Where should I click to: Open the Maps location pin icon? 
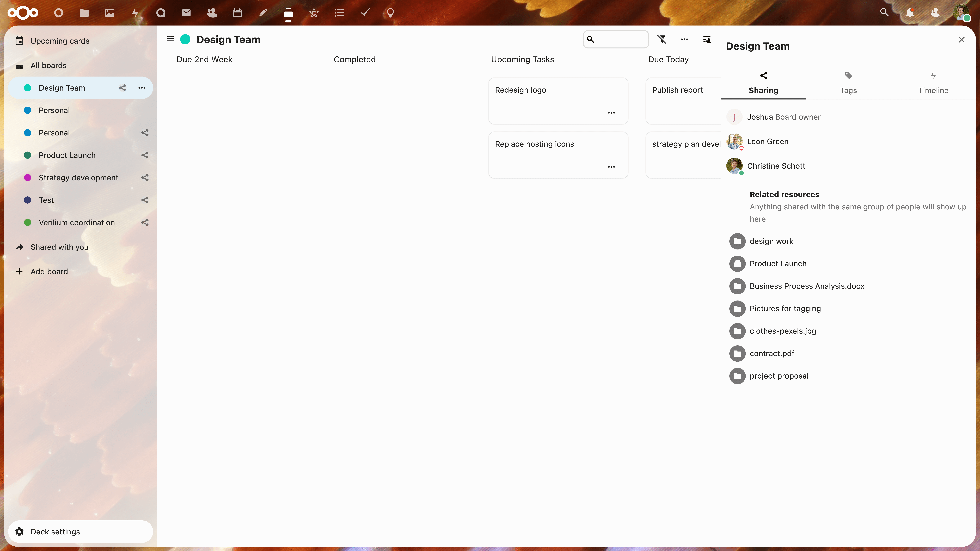(390, 13)
